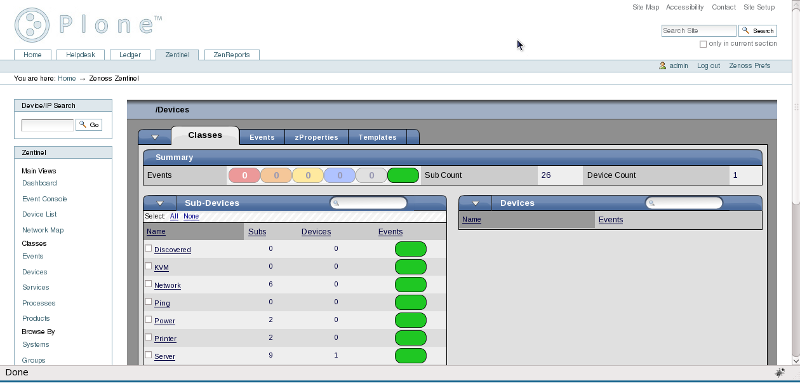This screenshot has width=800, height=383.
Task: Click the Server row green event status
Action: [x=411, y=356]
